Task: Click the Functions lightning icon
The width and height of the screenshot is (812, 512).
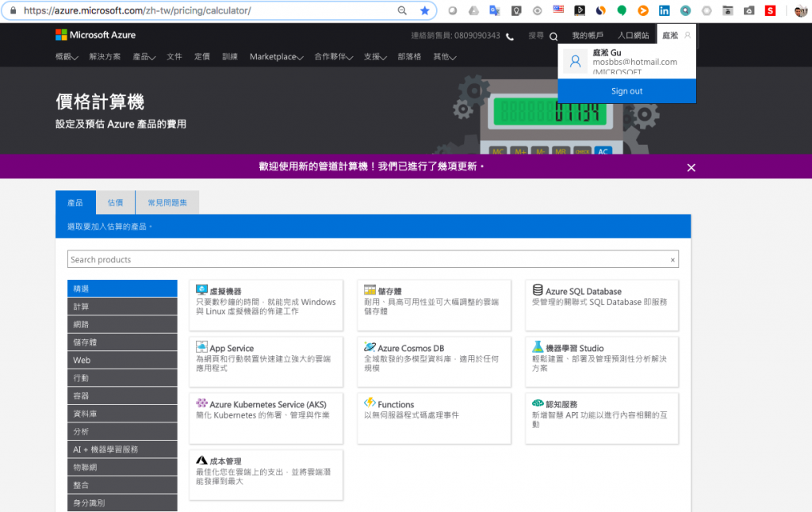Action: (x=370, y=403)
